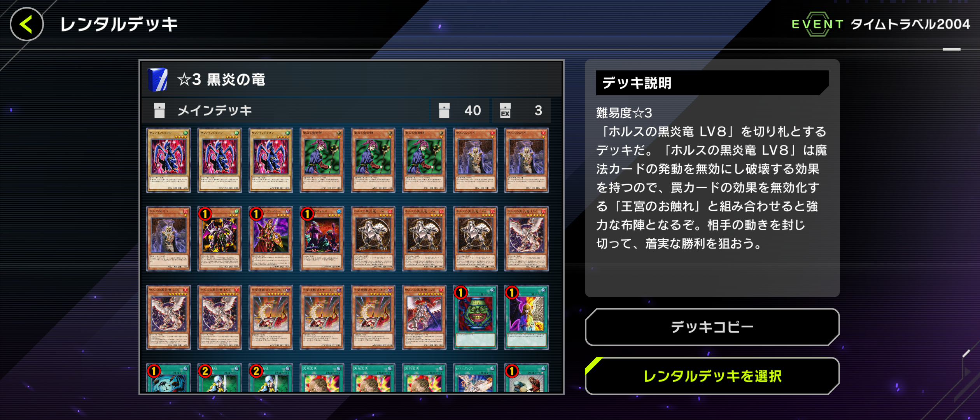This screenshot has width=980, height=420.
Task: Click the EX extra deck icon
Action: (x=505, y=110)
